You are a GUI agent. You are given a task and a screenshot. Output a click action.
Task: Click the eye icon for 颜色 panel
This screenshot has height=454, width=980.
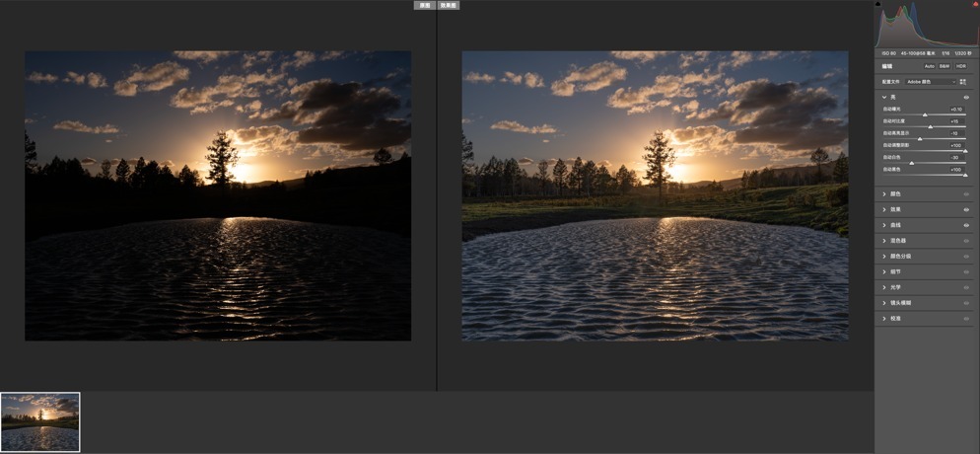point(966,194)
